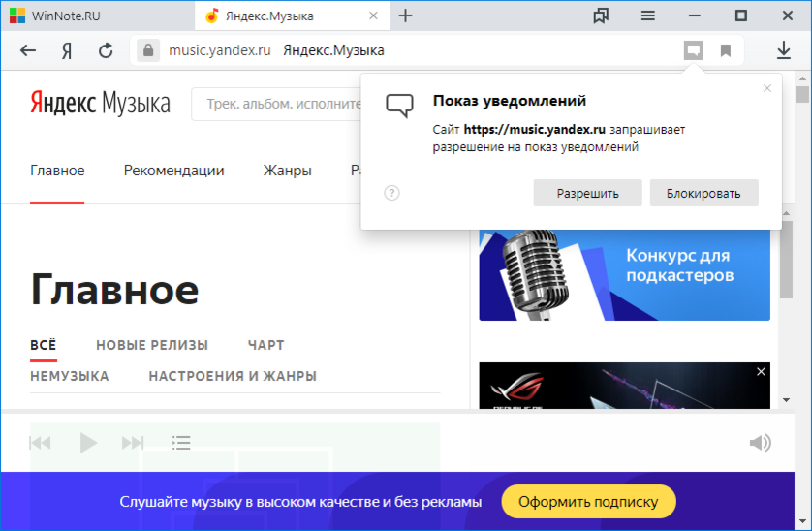The width and height of the screenshot is (812, 531).
Task: Mute with the volume speaker icon
Action: [761, 443]
